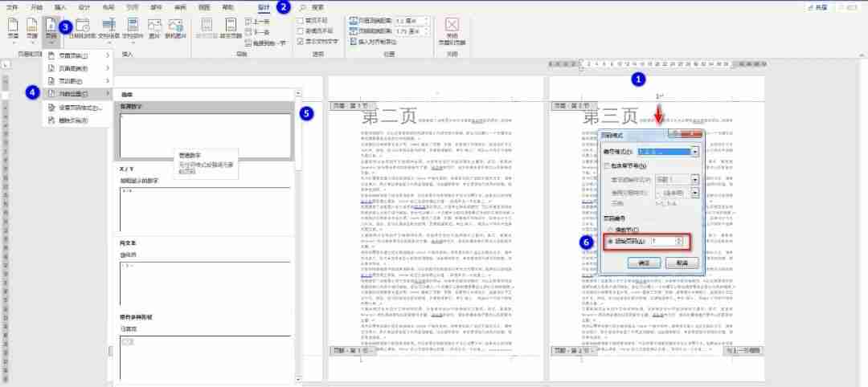
Task: Pick Plain Number (普通数字) gallery thumbnail
Action: click(x=204, y=135)
